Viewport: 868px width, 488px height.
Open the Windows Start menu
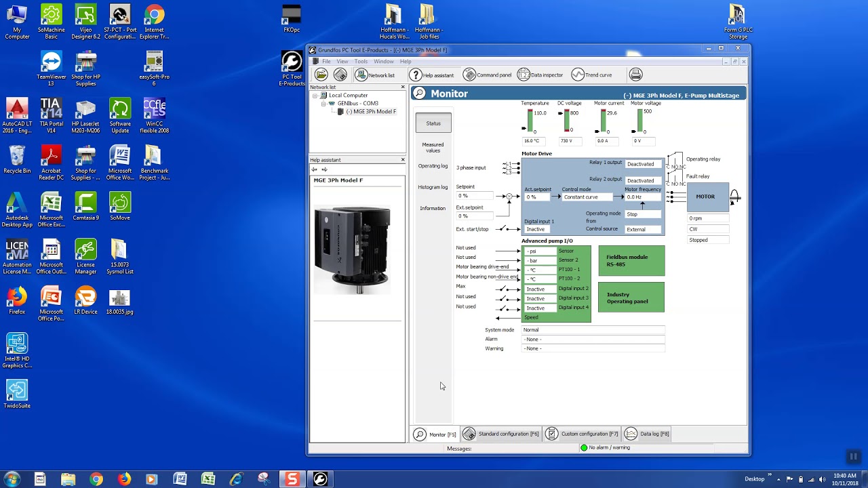coord(12,479)
